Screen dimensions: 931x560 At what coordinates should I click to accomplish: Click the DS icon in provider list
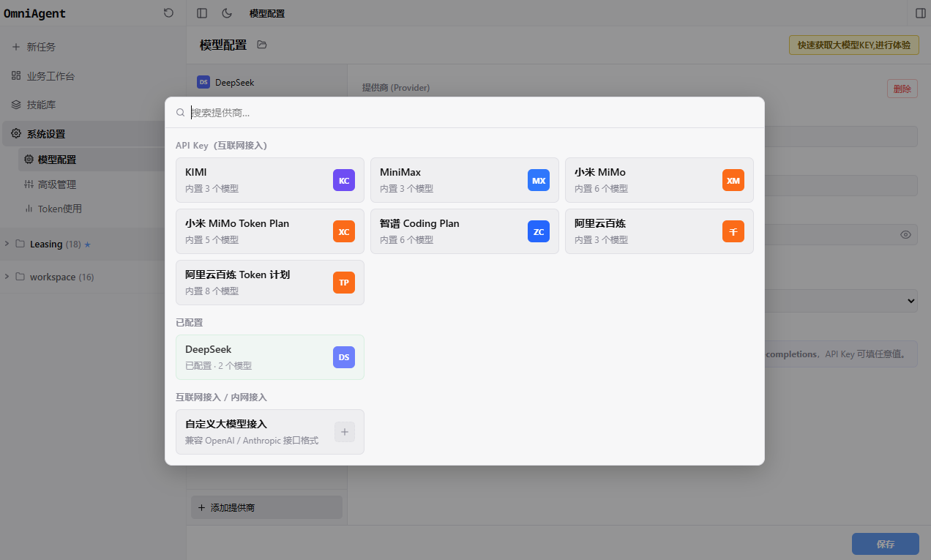click(203, 82)
